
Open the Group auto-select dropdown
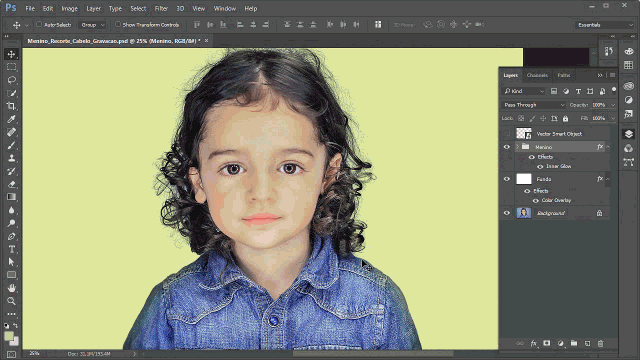coord(92,25)
